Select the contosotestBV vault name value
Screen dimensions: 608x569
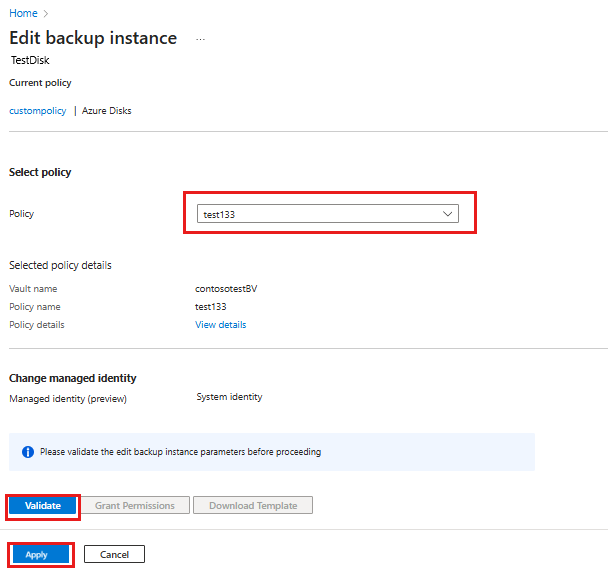(226, 289)
